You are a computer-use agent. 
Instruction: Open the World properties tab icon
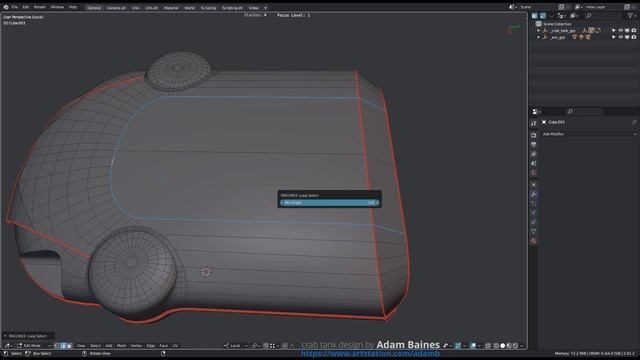pyautogui.click(x=533, y=173)
